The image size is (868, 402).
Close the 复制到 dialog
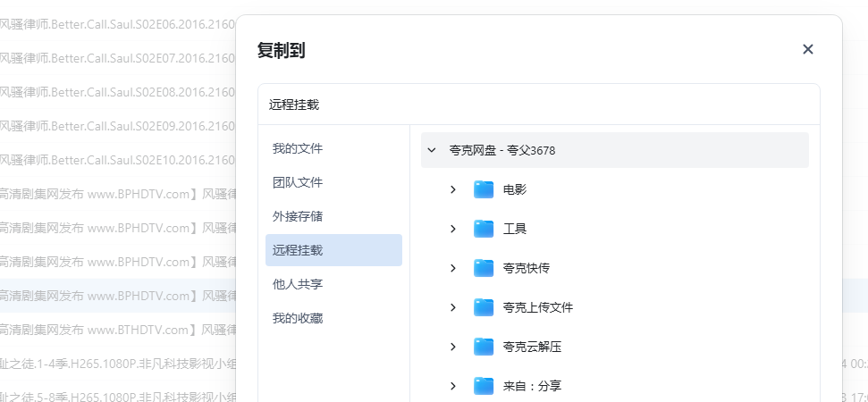808,49
